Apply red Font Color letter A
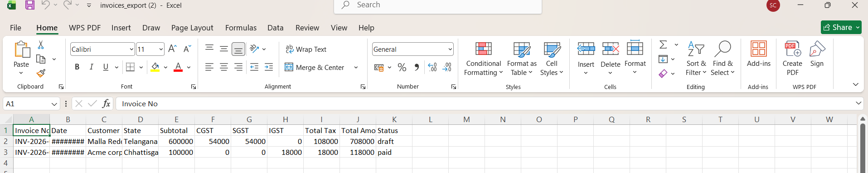 click(178, 67)
